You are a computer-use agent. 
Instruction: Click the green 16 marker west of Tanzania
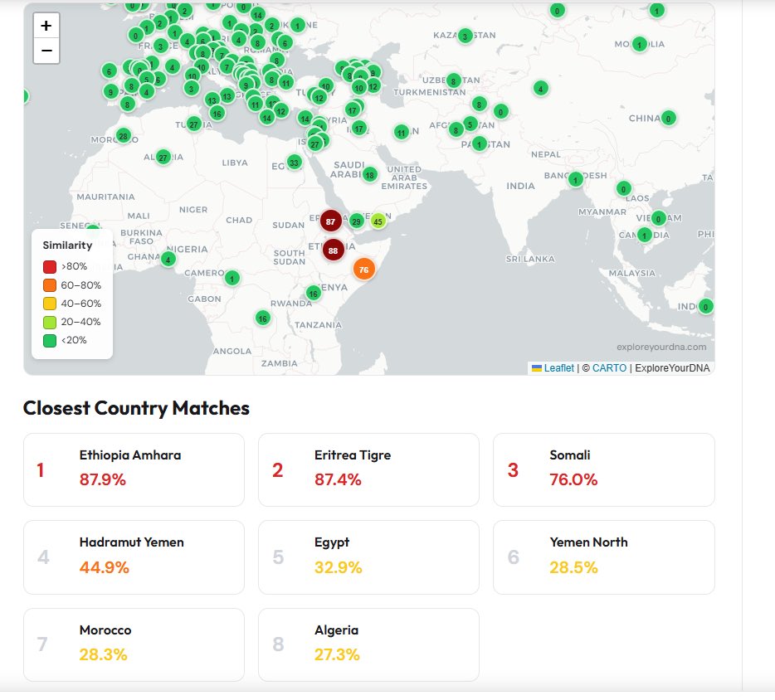262,318
